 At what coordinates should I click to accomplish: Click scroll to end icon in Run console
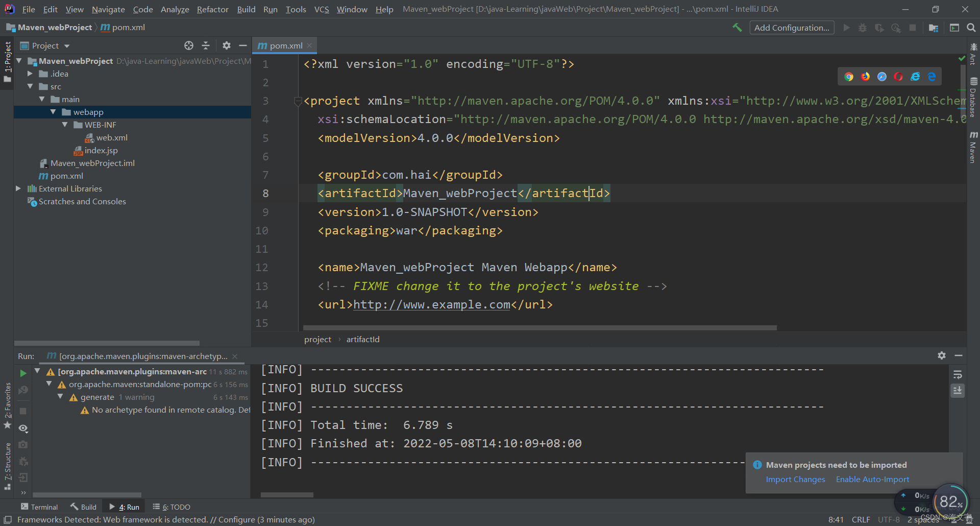click(x=958, y=391)
